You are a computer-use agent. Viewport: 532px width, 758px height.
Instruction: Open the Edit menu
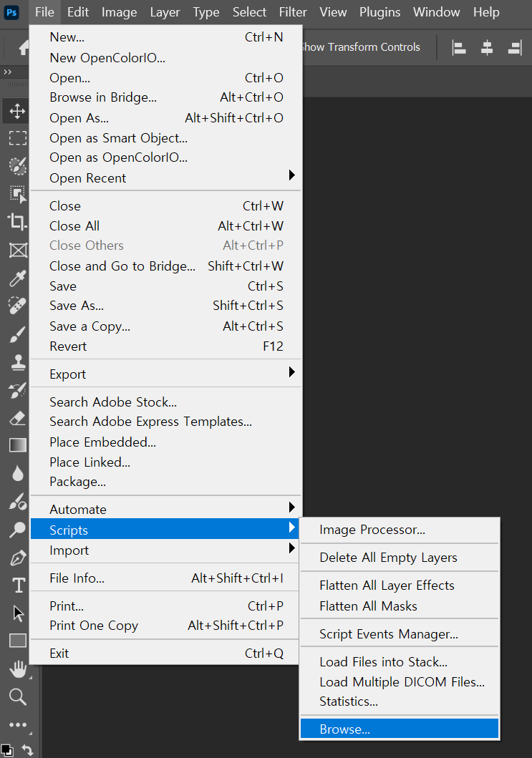[78, 12]
